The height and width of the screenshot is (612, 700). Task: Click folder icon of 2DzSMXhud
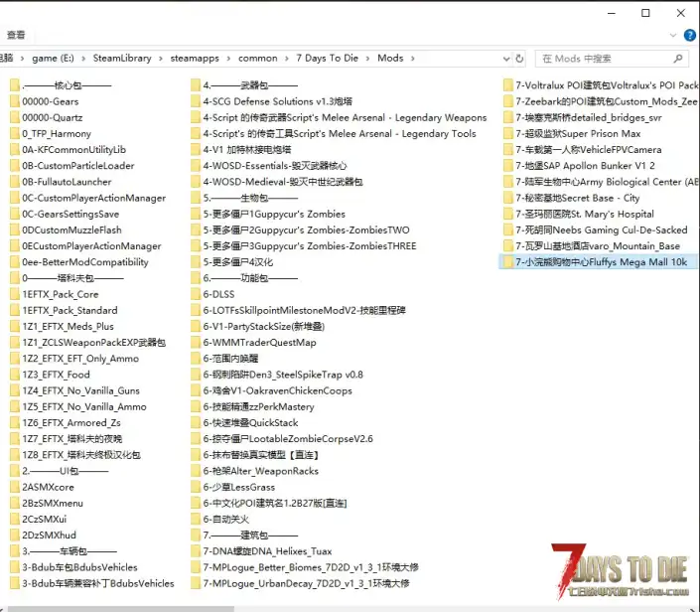[14, 535]
